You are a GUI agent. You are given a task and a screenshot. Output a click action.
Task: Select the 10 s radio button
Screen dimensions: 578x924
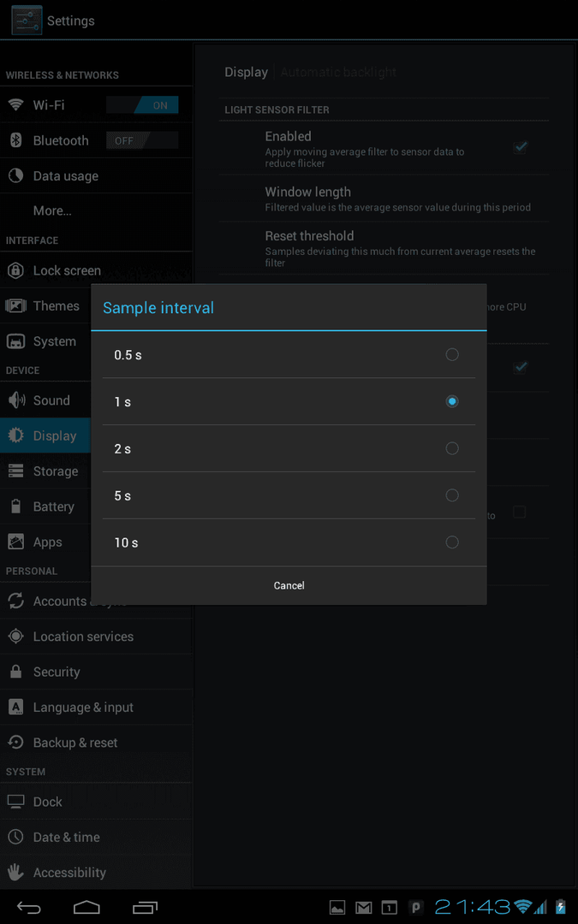coord(289,542)
